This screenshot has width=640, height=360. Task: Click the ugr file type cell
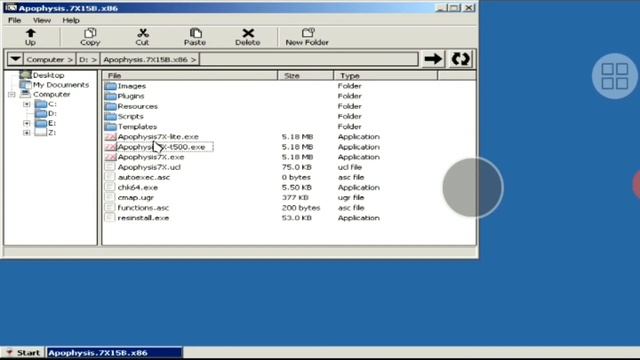tap(351, 198)
